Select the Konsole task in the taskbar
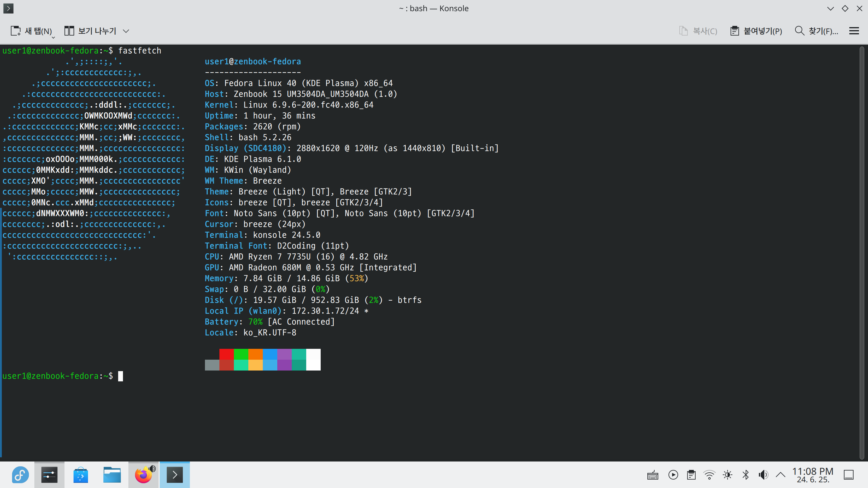Image resolution: width=868 pixels, height=488 pixels. click(x=175, y=475)
